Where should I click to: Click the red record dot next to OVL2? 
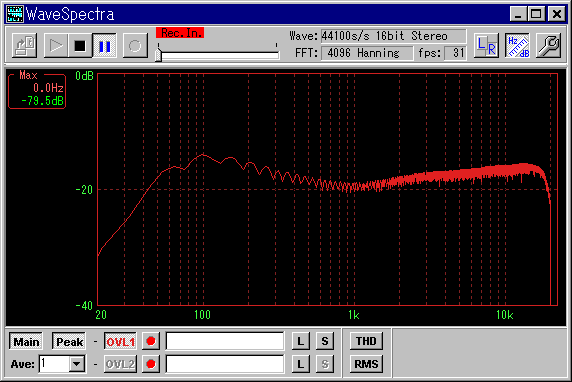[x=151, y=364]
